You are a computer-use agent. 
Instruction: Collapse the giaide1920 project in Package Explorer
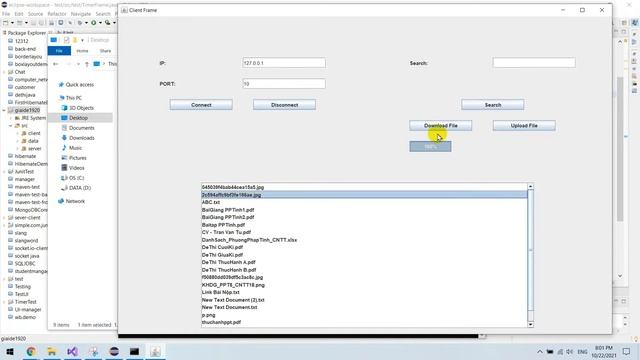[4, 110]
